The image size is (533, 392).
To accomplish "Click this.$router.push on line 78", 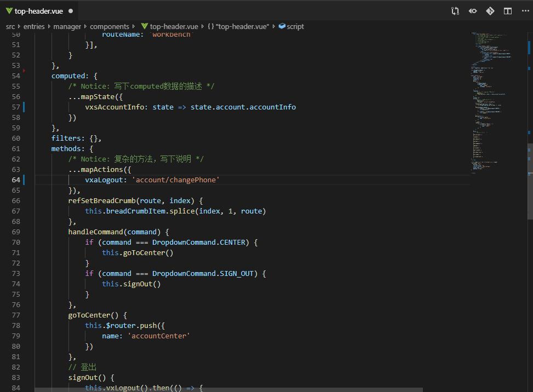I will (x=121, y=325).
